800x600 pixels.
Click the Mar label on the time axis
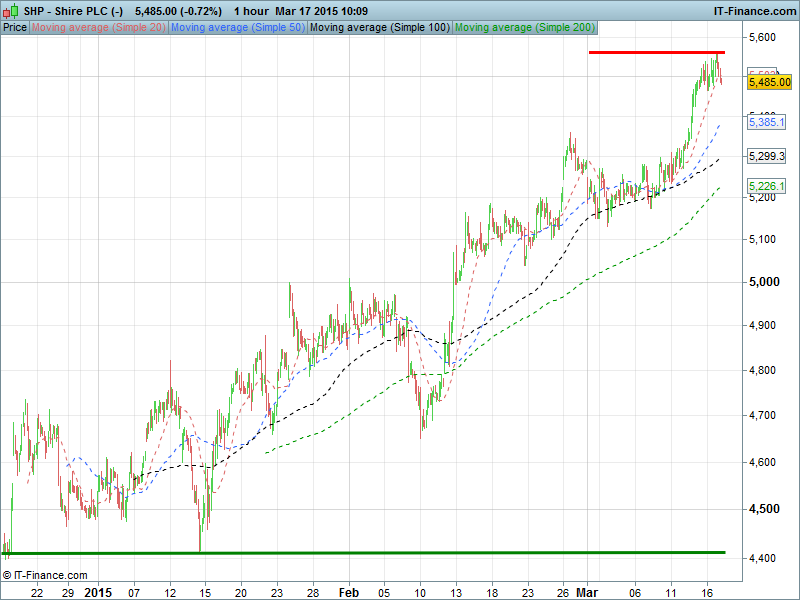[586, 592]
